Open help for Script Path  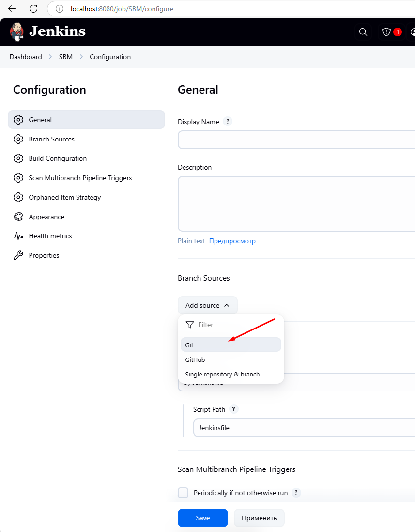(234, 409)
